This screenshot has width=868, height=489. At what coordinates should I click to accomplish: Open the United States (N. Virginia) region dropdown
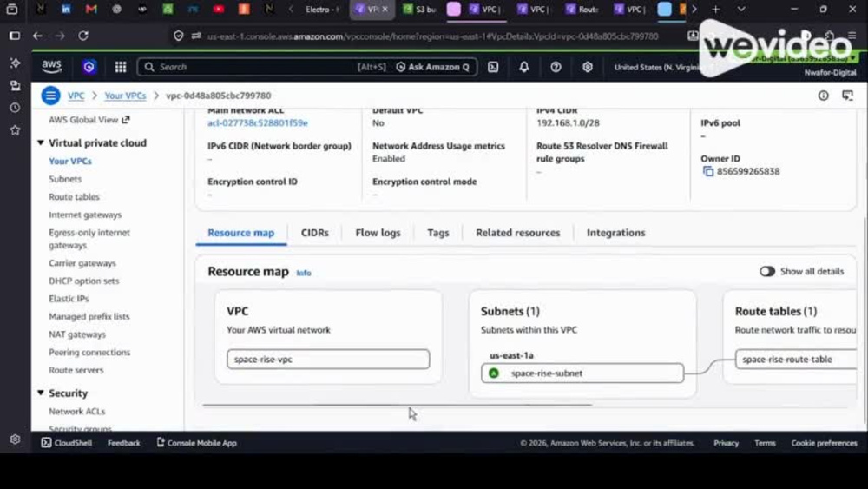pyautogui.click(x=656, y=67)
